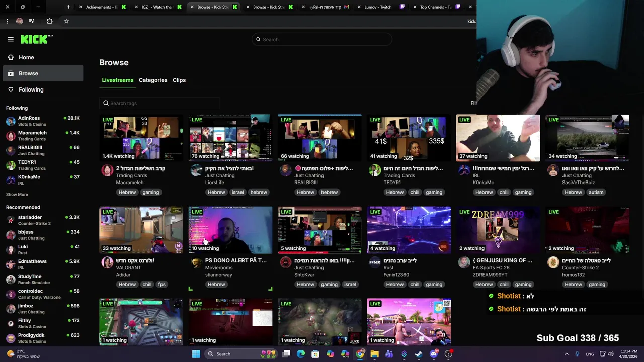644x362 pixels.
Task: Show hidden system tray icons
Action: click(x=566, y=354)
